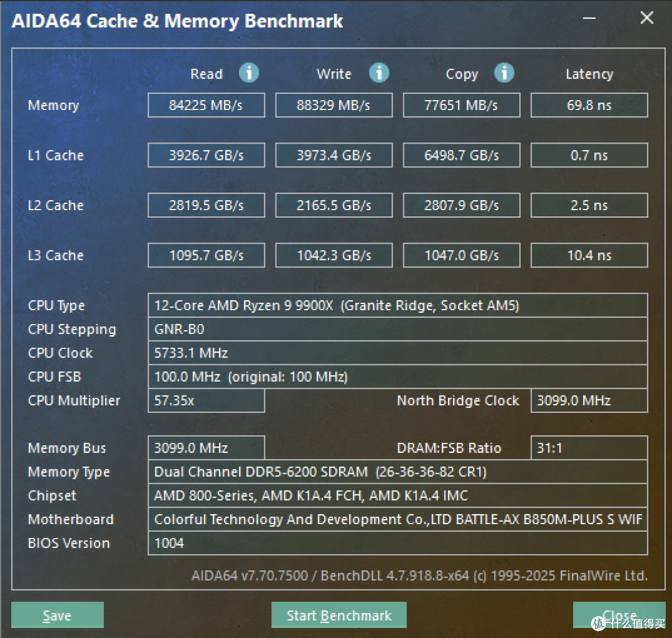The height and width of the screenshot is (638, 672).
Task: Click the CPU Multiplier value 57.35x
Action: [x=206, y=400]
